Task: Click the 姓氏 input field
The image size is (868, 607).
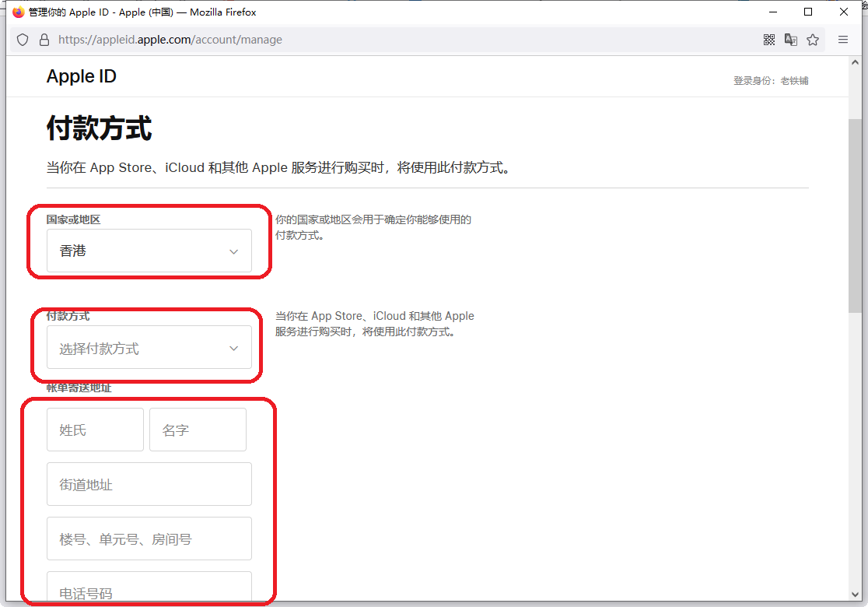Action: click(x=95, y=430)
